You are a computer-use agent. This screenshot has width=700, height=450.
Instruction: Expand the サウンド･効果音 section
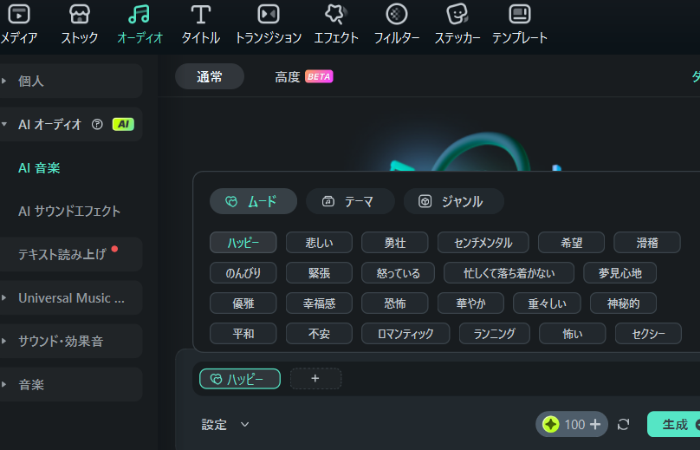pyautogui.click(x=4, y=341)
